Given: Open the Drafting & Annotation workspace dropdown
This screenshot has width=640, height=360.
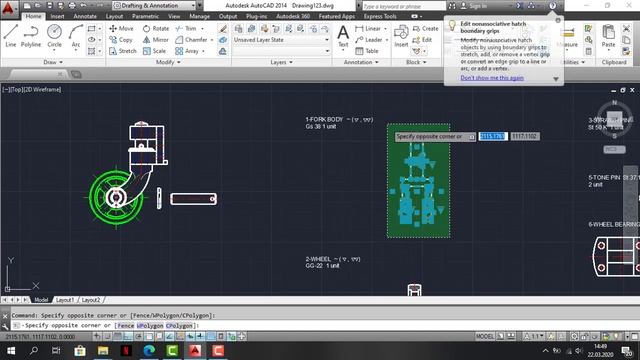Looking at the screenshot, I should (x=154, y=6).
